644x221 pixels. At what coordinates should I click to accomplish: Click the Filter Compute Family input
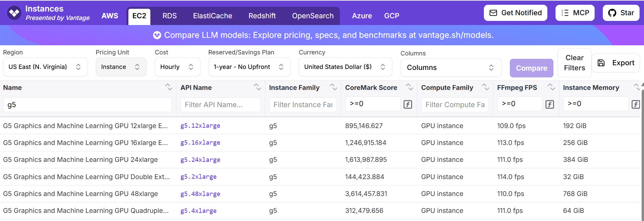[455, 105]
